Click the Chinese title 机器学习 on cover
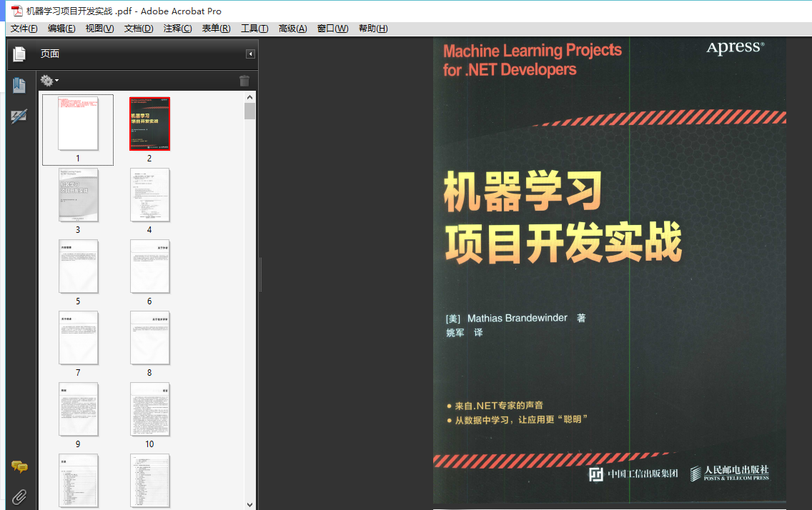The width and height of the screenshot is (812, 510). point(523,191)
